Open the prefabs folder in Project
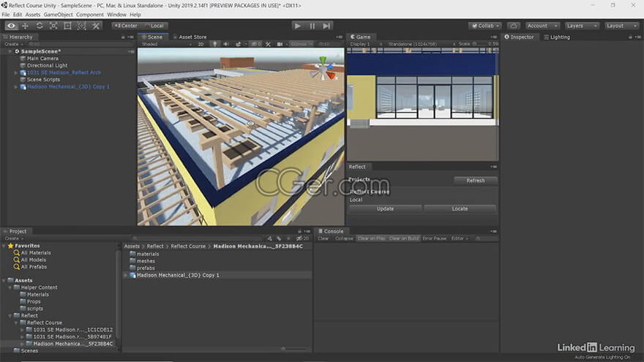The image size is (644, 362). pyautogui.click(x=146, y=268)
